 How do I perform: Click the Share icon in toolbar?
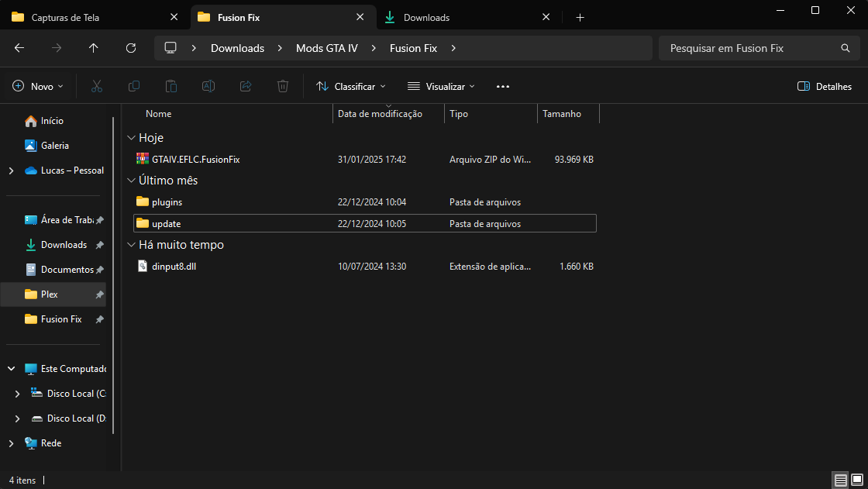[x=246, y=86]
